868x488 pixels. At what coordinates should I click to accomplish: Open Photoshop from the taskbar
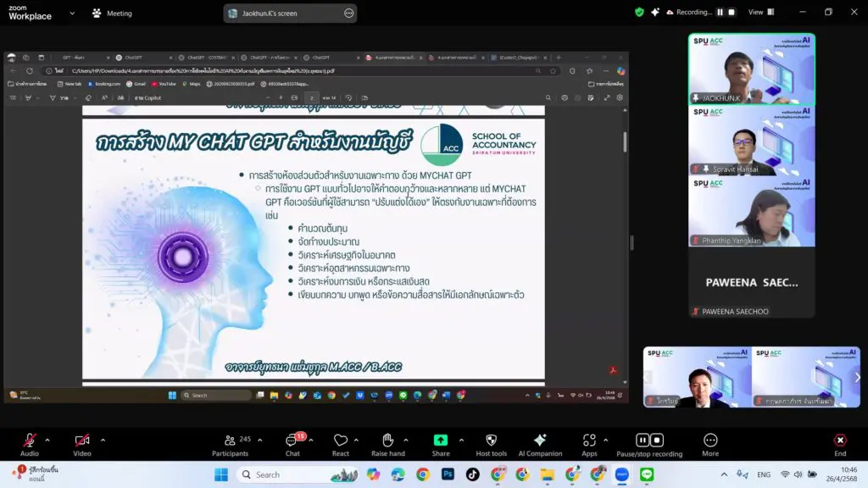448,474
